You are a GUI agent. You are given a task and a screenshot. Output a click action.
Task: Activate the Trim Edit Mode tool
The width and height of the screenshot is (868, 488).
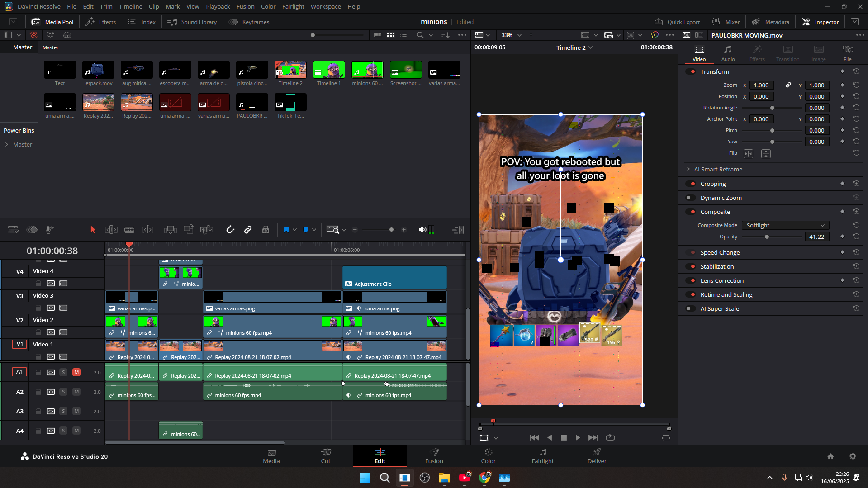click(111, 230)
